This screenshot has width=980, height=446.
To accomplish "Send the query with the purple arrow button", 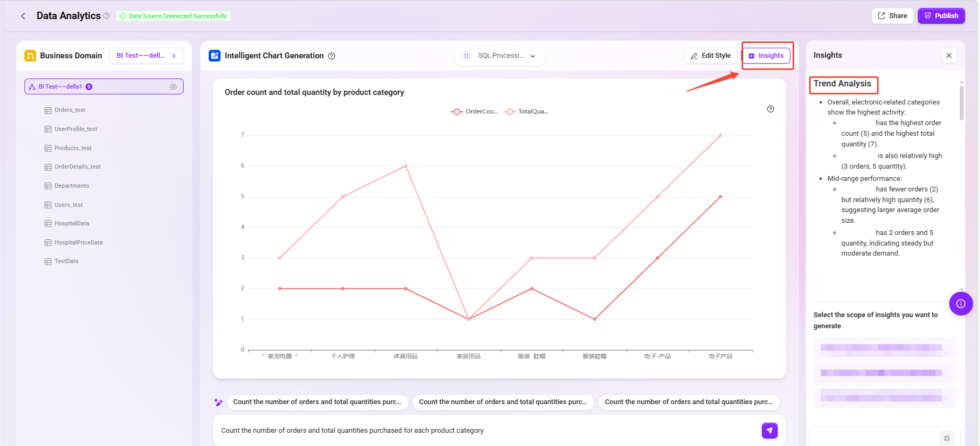I will 769,431.
